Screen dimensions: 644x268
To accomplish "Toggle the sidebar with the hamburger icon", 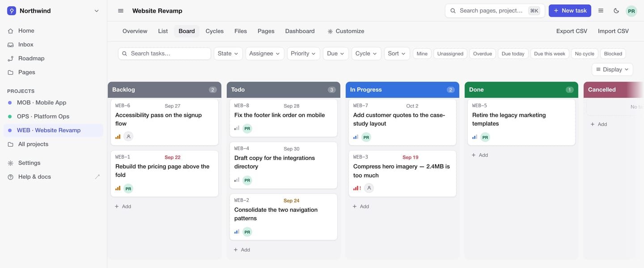I will pyautogui.click(x=121, y=11).
